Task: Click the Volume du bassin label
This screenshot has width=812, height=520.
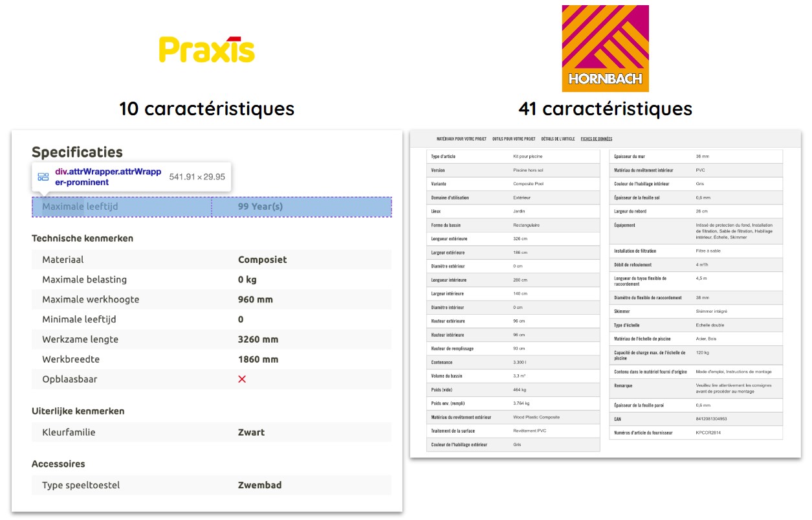Action: 446,376
